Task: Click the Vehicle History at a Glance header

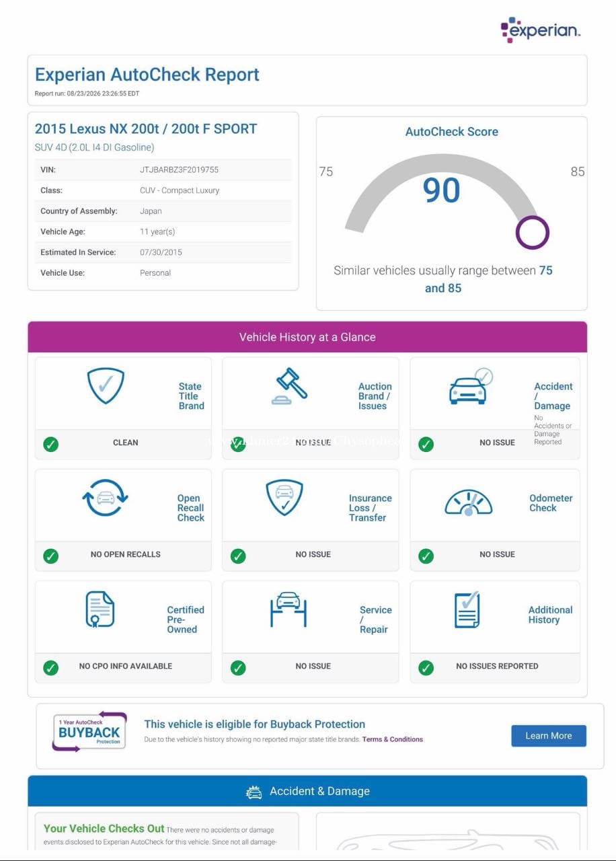Action: point(307,337)
